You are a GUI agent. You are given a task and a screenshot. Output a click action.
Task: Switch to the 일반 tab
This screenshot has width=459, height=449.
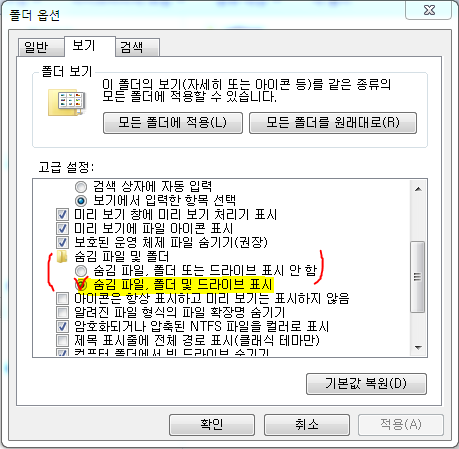tap(37, 47)
